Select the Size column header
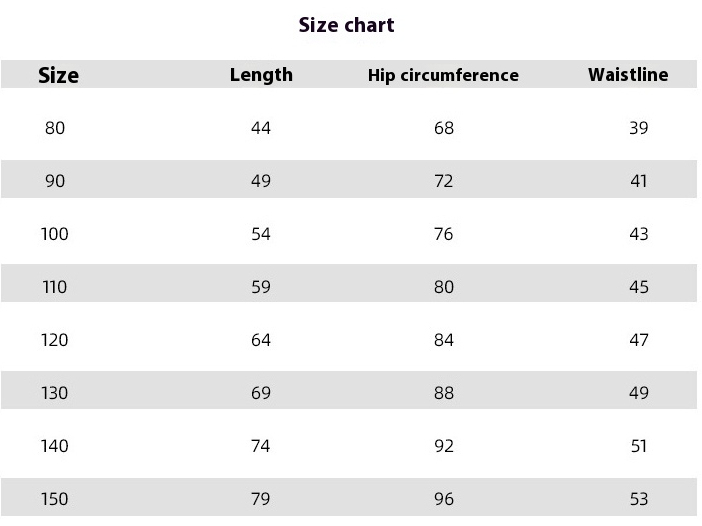 (58, 75)
